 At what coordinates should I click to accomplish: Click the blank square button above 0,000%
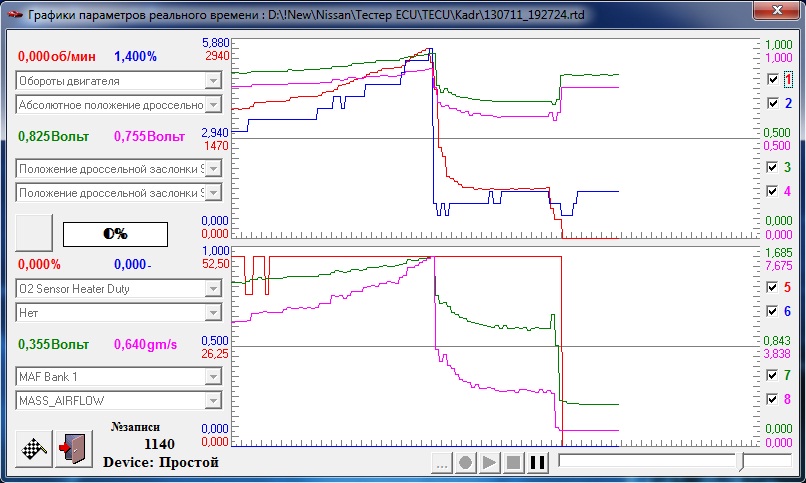click(34, 233)
